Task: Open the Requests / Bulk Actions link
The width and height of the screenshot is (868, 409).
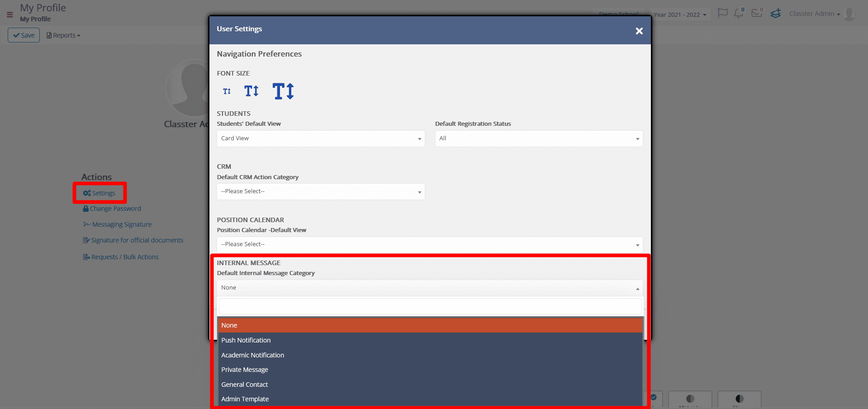Action: pos(120,257)
